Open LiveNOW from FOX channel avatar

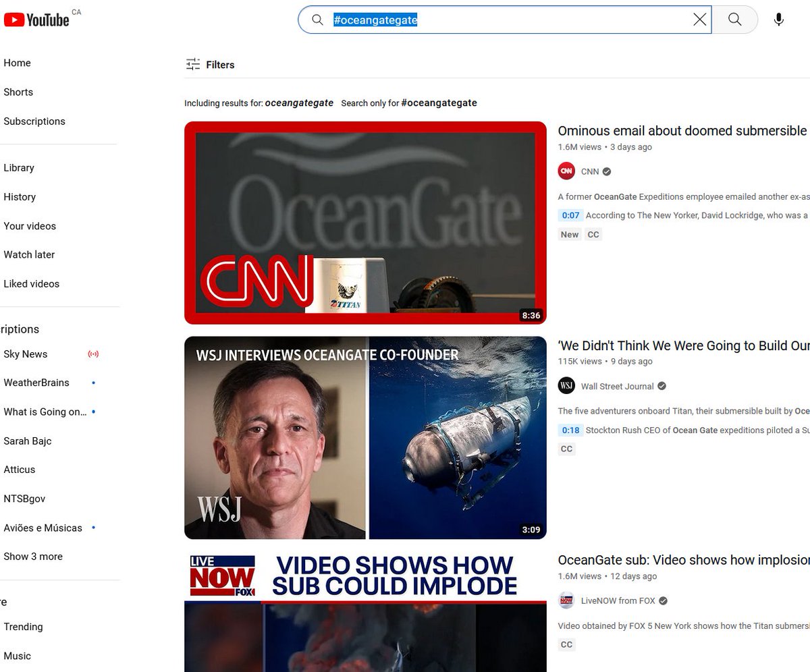pos(566,600)
